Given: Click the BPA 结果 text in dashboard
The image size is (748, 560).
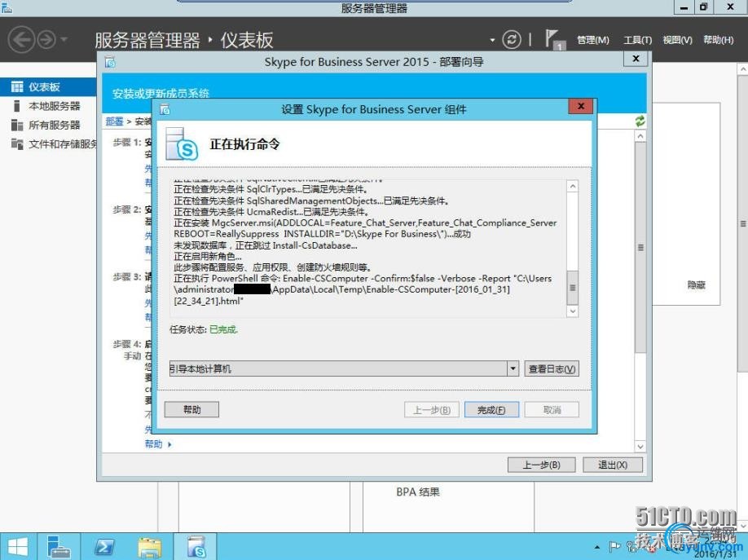Looking at the screenshot, I should click(x=418, y=492).
